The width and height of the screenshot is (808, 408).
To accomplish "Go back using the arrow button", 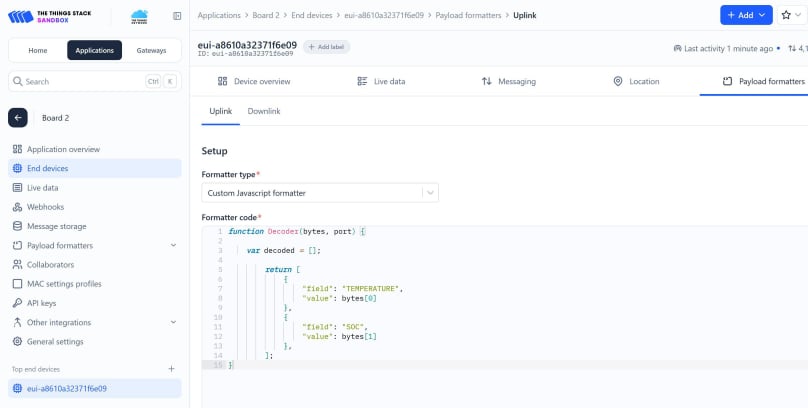I will (18, 118).
